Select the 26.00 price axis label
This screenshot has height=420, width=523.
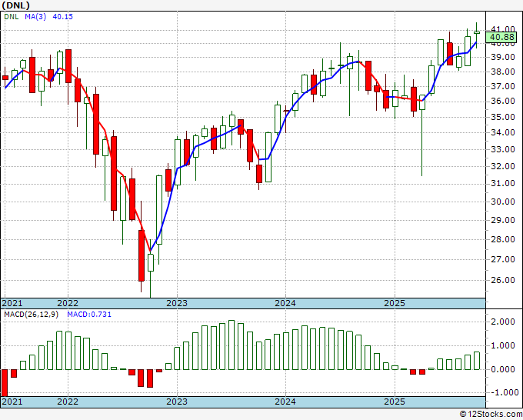503,280
